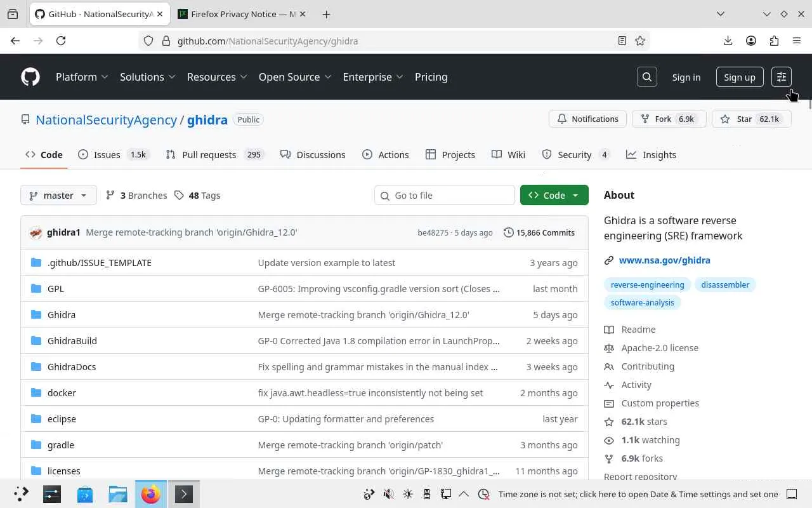Open the list all tabs dropdown arrow
Screen dimensions: 812x508
pyautogui.click(x=721, y=14)
